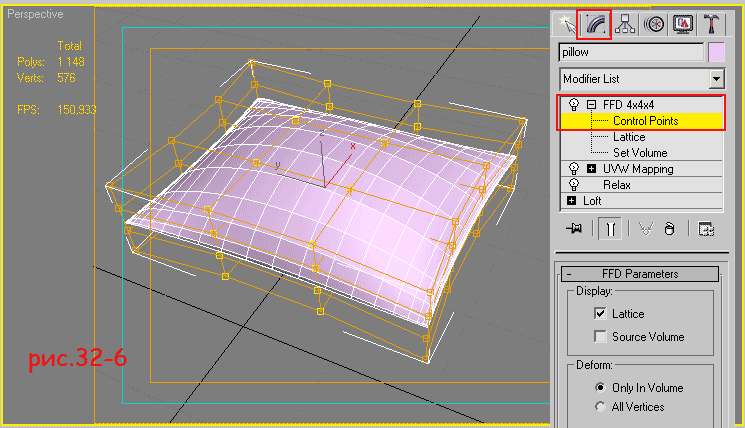This screenshot has height=428, width=745.
Task: Select the Set Volume sub-object level
Action: 640,153
